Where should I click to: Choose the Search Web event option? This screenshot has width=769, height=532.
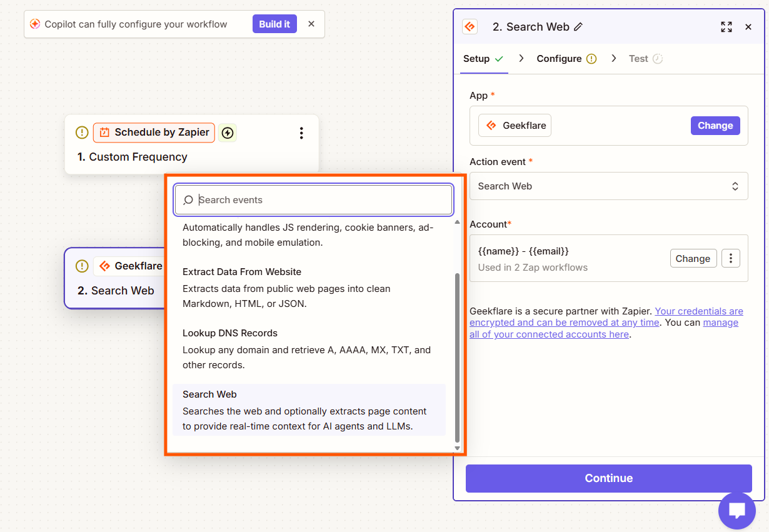pos(309,410)
